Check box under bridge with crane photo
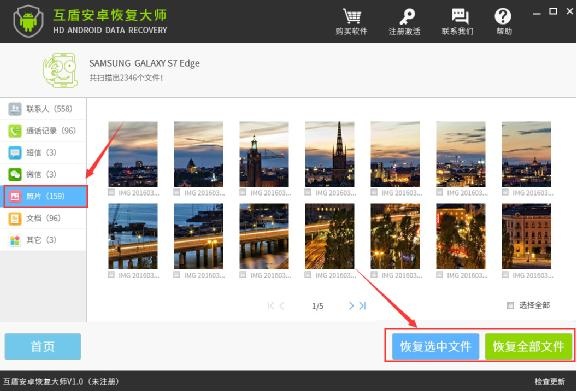The width and height of the screenshot is (577, 392). 111,275
